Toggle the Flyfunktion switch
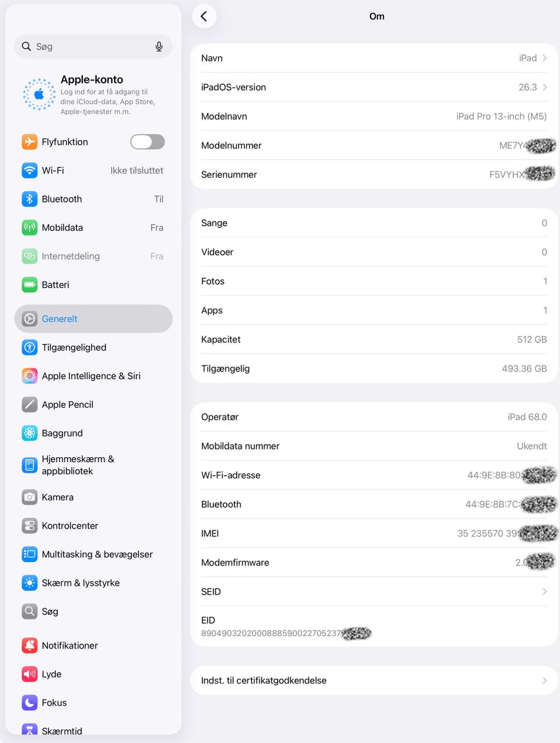This screenshot has width=560, height=743. [148, 142]
